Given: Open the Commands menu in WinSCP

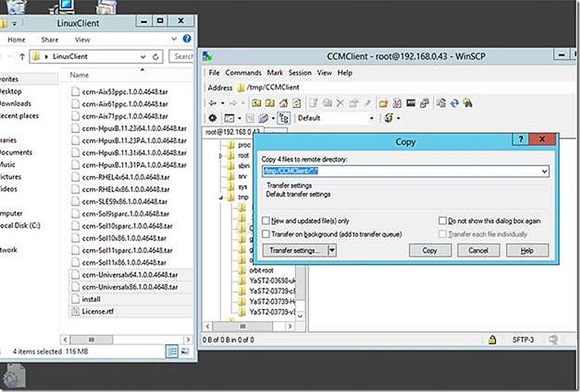Looking at the screenshot, I should [x=243, y=73].
